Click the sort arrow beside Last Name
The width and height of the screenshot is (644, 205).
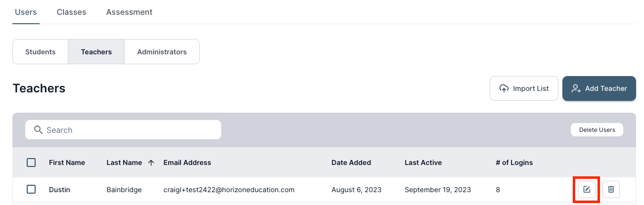coord(151,163)
